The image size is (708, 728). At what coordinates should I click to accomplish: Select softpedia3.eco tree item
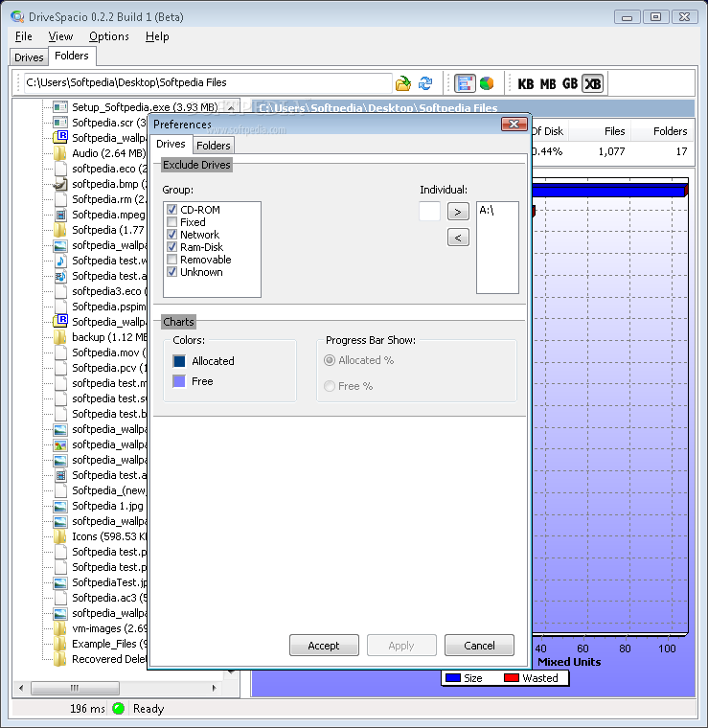coord(109,291)
